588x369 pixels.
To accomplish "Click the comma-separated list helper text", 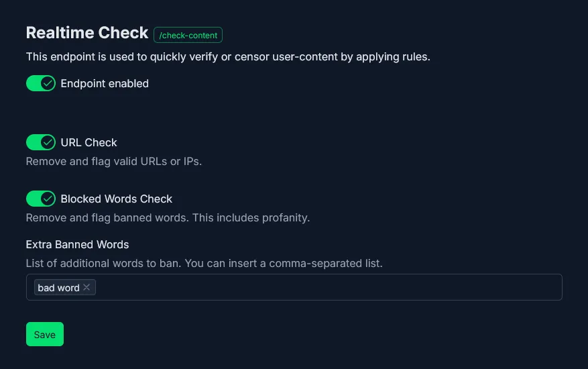I will 204,263.
